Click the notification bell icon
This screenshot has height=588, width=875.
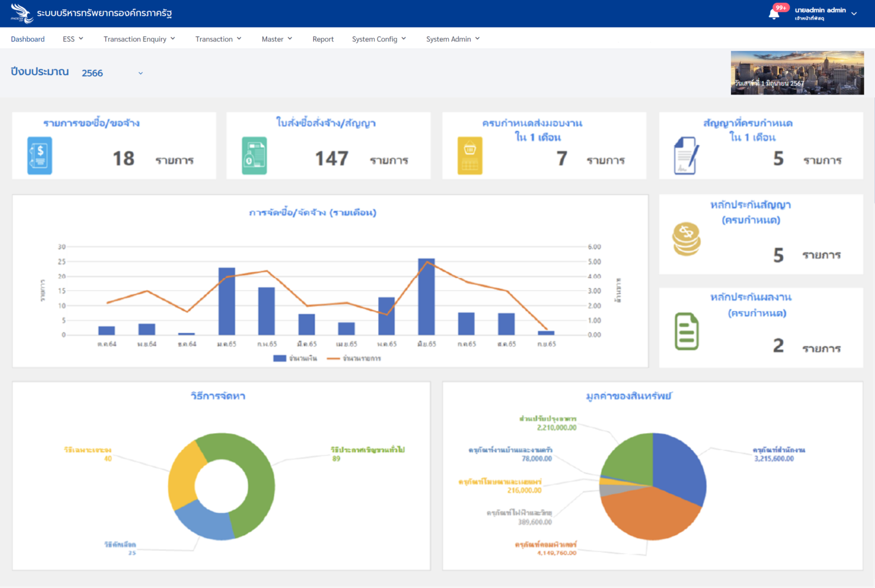[774, 14]
